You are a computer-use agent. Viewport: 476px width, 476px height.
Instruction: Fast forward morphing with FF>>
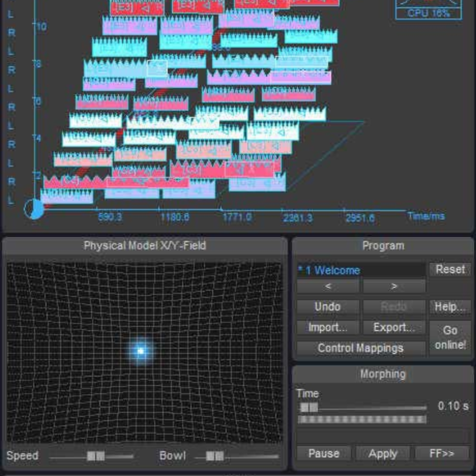[441, 454]
